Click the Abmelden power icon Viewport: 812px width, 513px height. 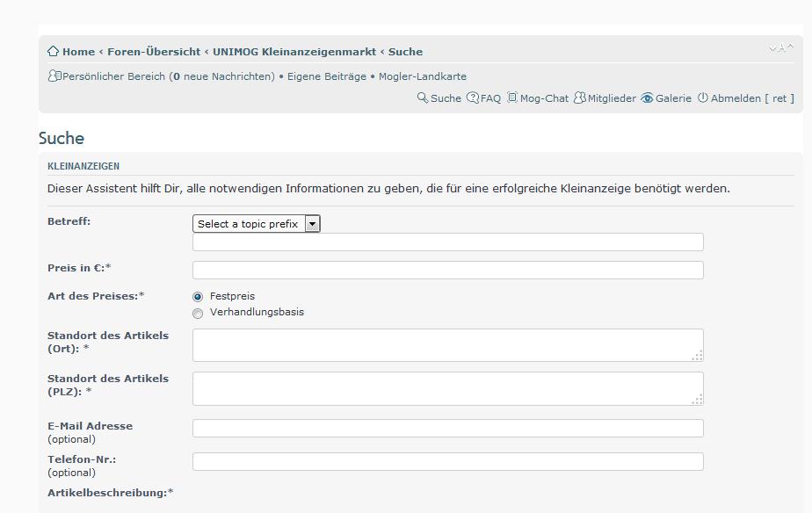(x=703, y=98)
